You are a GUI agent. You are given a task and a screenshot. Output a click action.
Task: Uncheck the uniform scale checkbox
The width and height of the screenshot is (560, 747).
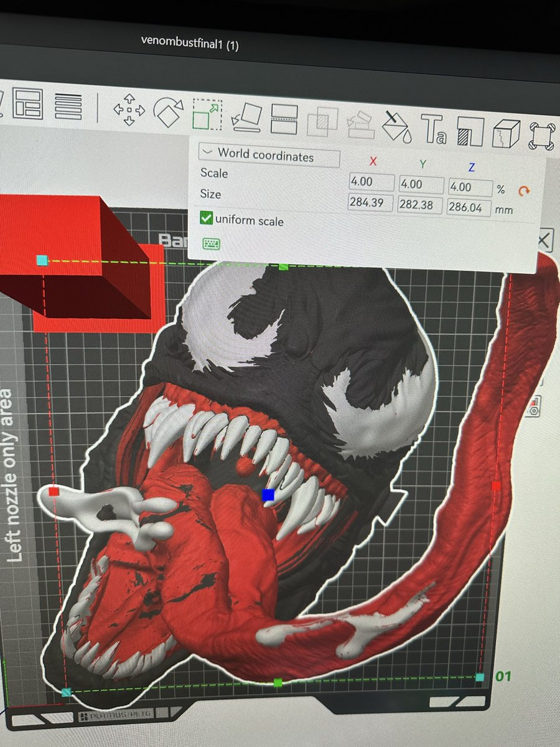pyautogui.click(x=207, y=218)
